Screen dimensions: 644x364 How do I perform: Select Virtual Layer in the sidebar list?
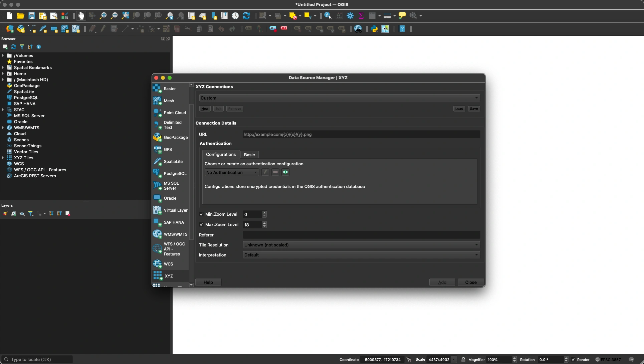click(x=170, y=210)
